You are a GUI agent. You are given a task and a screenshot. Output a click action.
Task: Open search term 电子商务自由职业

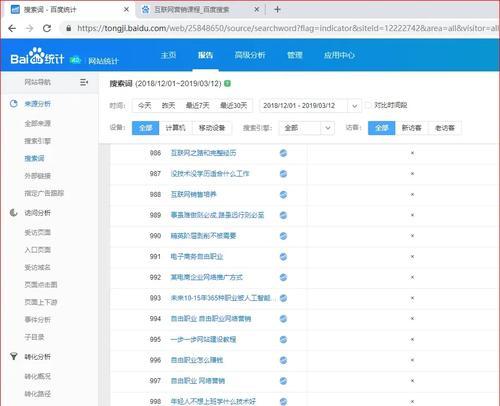tap(197, 257)
